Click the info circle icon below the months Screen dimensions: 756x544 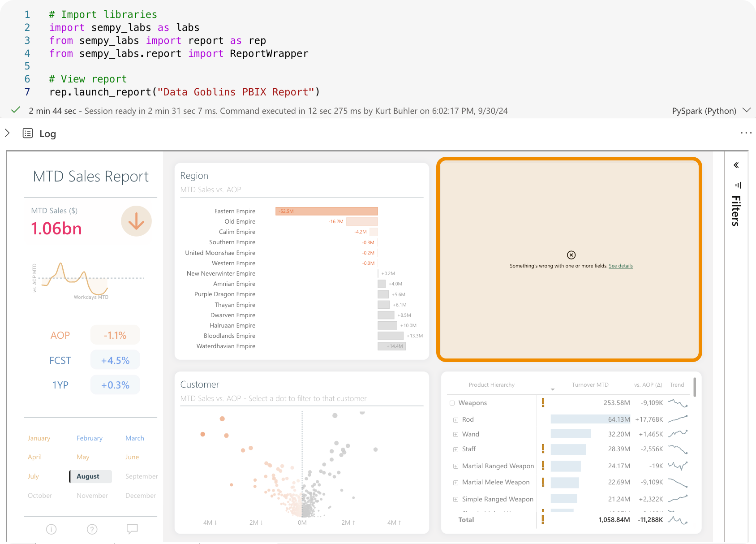click(x=51, y=529)
